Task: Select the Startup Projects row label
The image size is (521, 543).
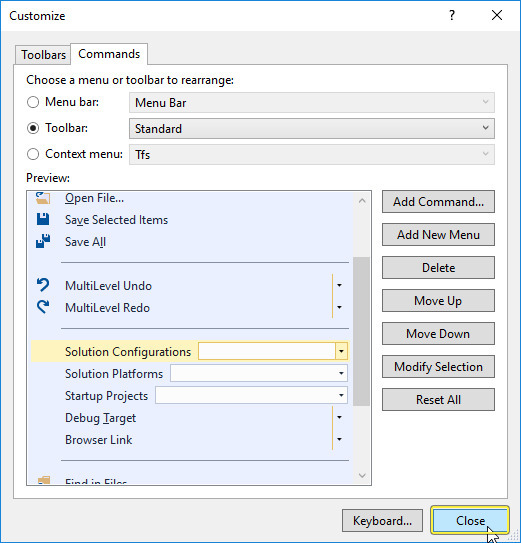Action: 106,396
